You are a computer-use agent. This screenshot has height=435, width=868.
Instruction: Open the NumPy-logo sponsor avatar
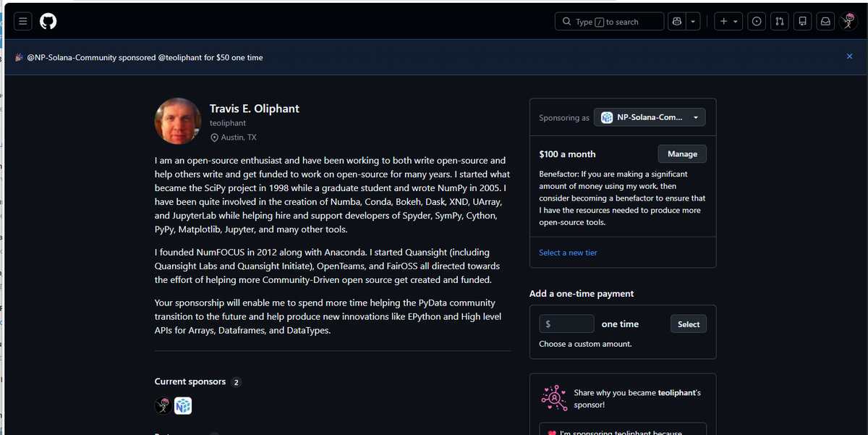(183, 406)
